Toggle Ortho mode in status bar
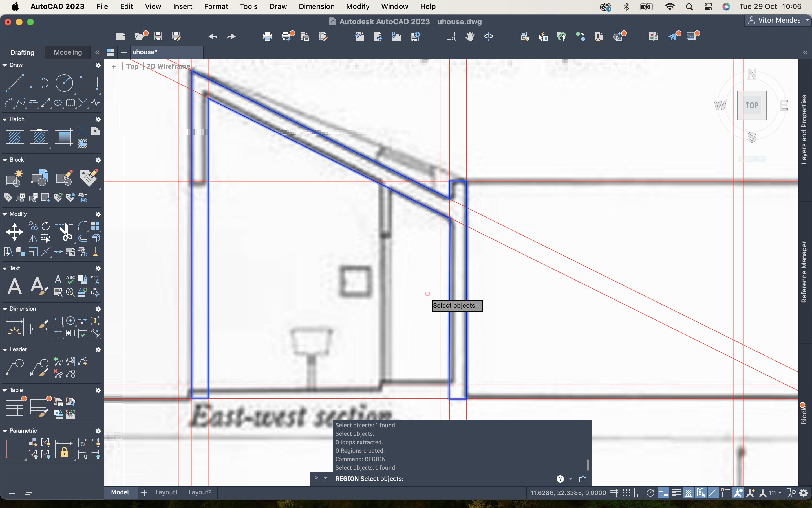Image resolution: width=812 pixels, height=508 pixels. [638, 493]
